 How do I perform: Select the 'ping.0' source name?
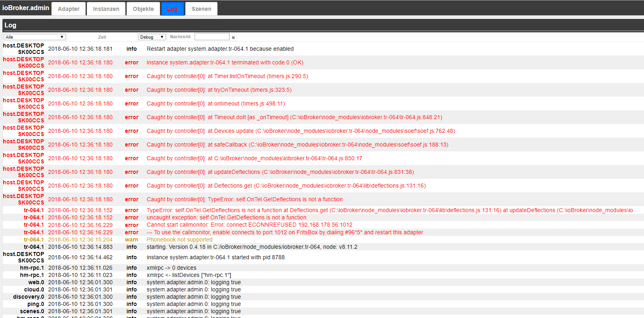coord(36,304)
